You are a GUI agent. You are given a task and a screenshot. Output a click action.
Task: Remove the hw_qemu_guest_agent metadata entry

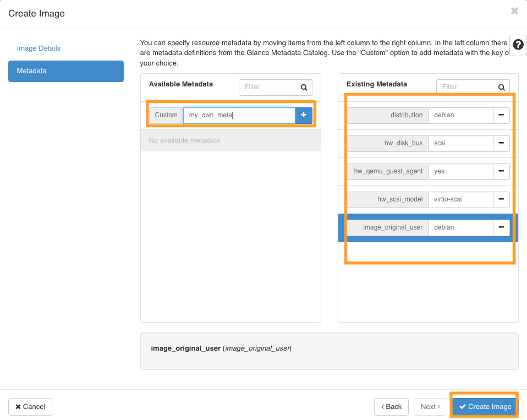(501, 171)
